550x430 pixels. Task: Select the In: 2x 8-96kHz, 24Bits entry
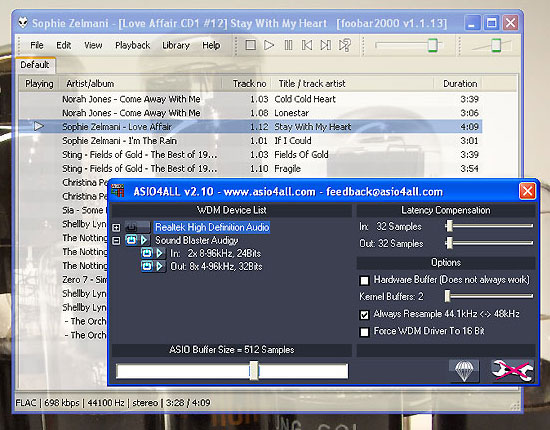coord(215,253)
